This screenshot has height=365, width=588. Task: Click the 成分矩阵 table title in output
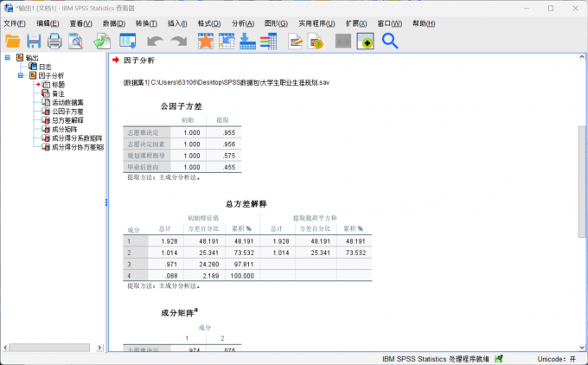pyautogui.click(x=177, y=313)
